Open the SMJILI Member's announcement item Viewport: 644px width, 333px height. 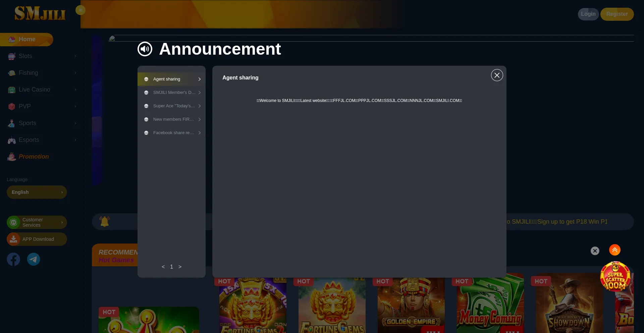click(171, 93)
